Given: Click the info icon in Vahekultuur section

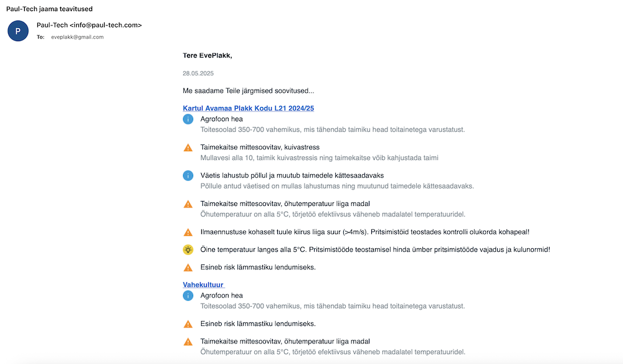Looking at the screenshot, I should tap(188, 296).
